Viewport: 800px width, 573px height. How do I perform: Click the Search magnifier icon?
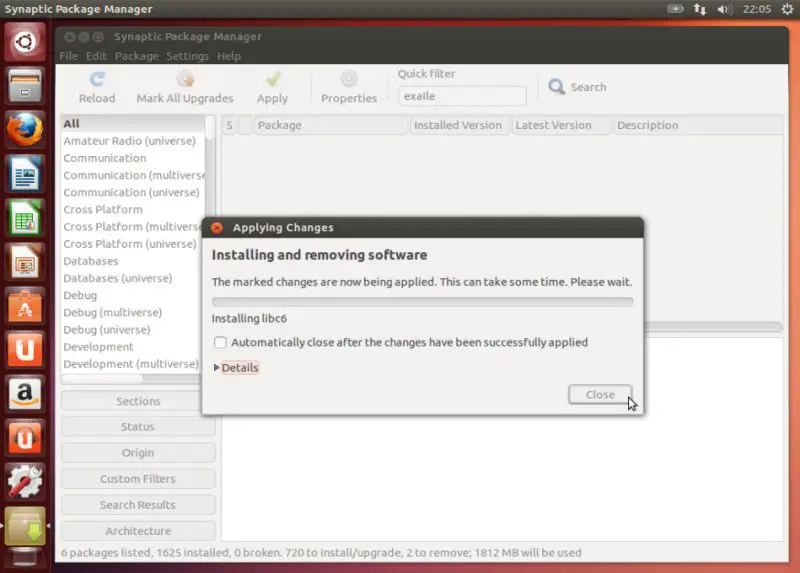pyautogui.click(x=556, y=87)
